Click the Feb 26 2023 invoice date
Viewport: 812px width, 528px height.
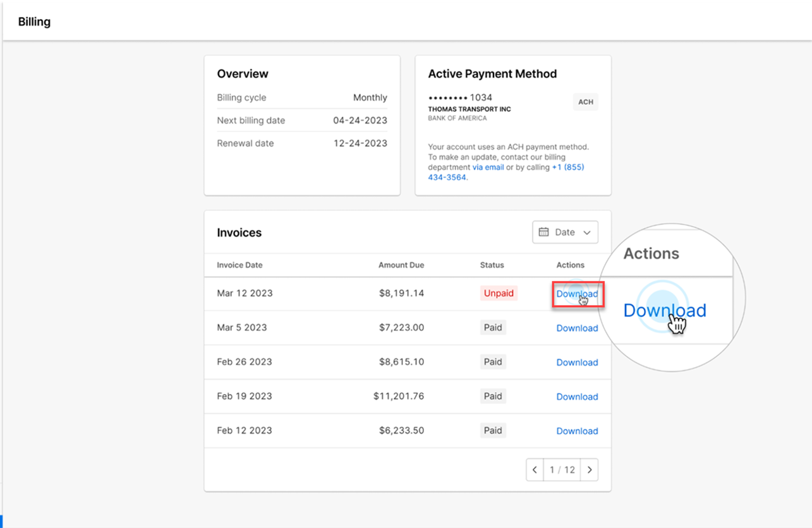pos(245,362)
